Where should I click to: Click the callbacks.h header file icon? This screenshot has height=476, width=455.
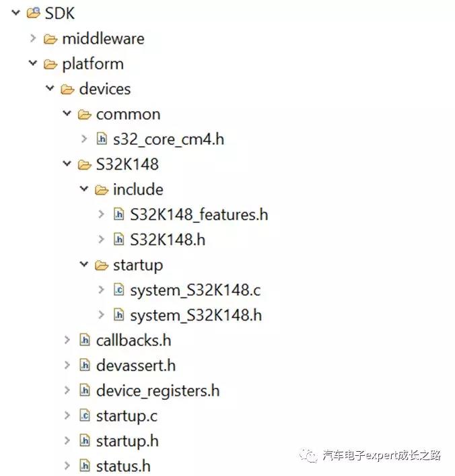85,340
